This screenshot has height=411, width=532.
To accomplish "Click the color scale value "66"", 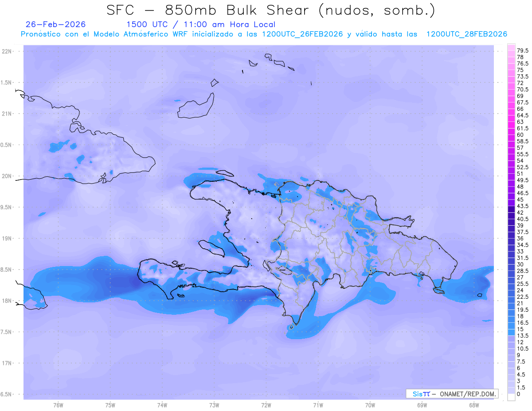I will point(520,109).
